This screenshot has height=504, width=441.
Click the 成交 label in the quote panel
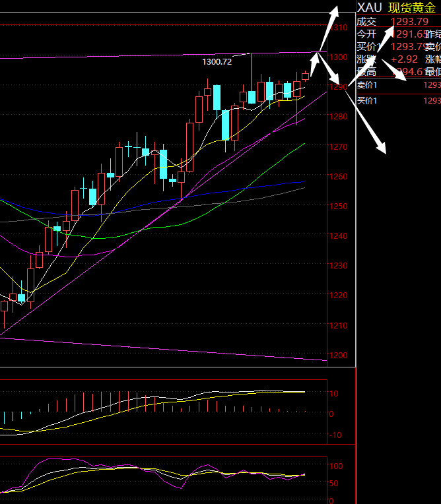tap(366, 22)
